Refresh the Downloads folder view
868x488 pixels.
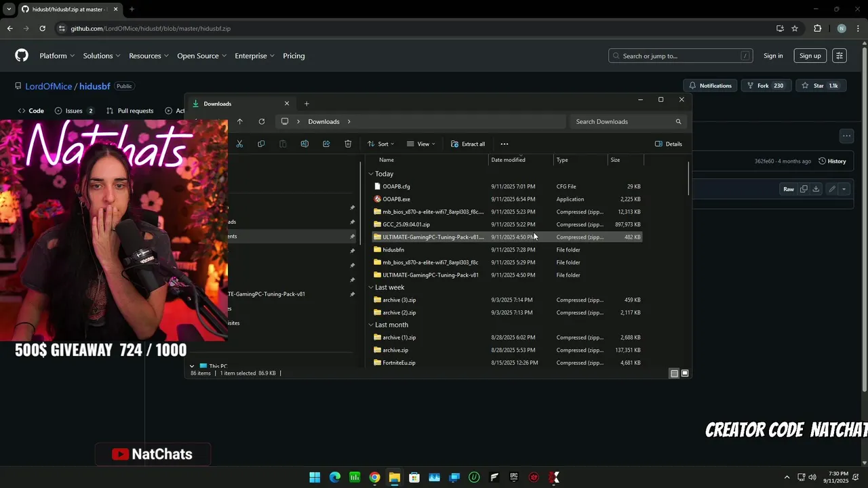click(x=261, y=121)
